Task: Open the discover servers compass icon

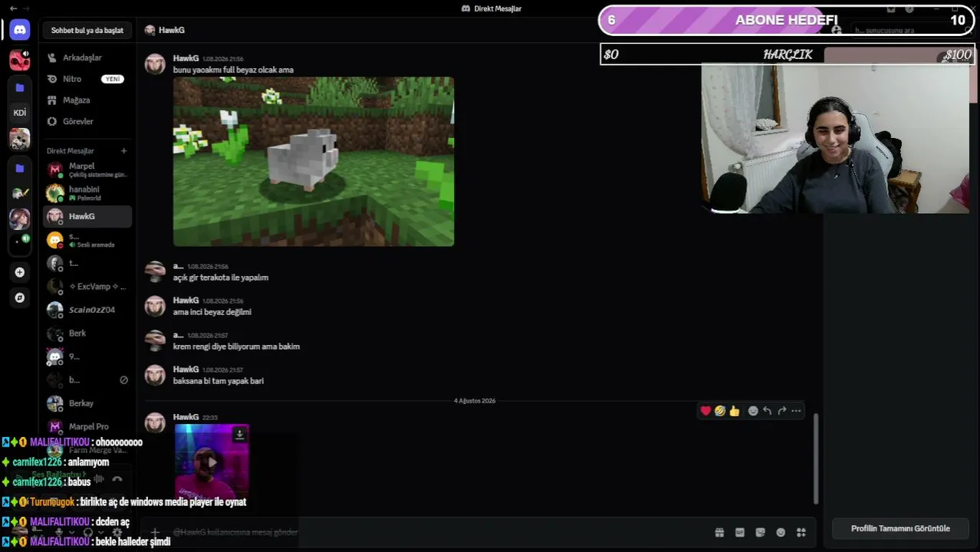Action: tap(20, 297)
